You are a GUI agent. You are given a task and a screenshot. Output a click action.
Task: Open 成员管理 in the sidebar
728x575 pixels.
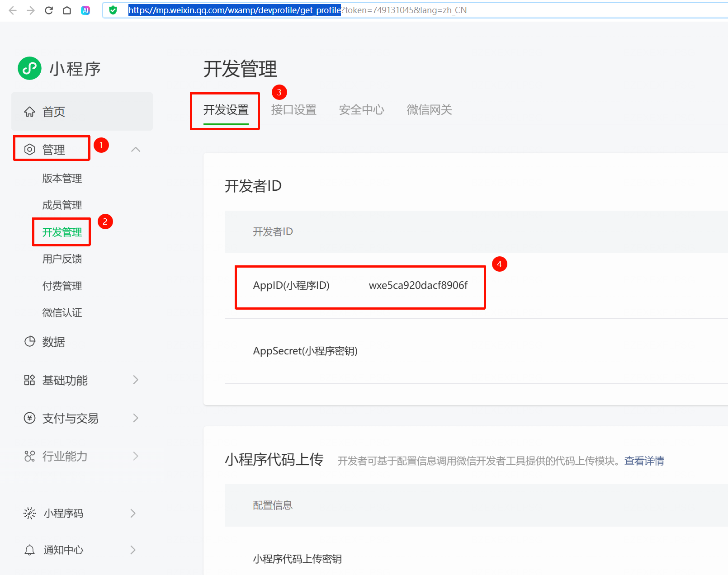point(62,205)
